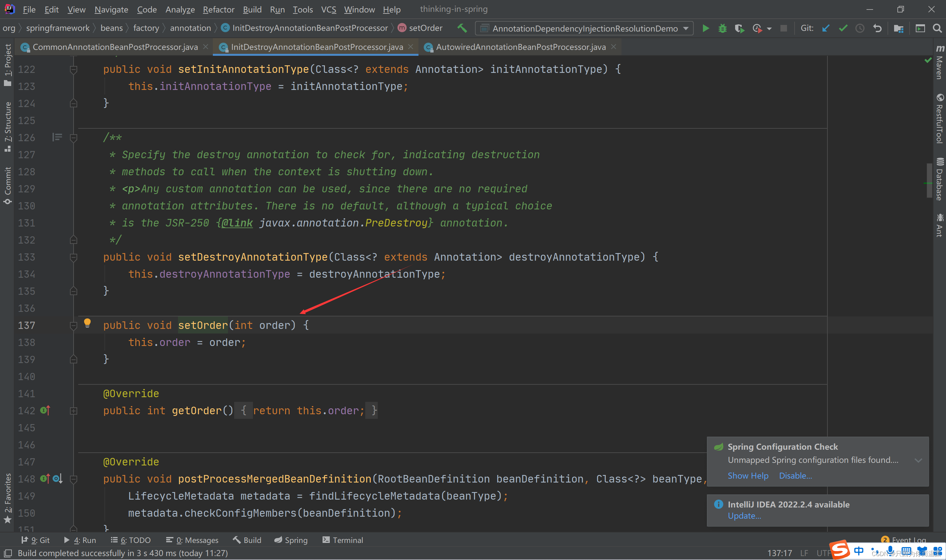The image size is (946, 560).
Task: Click Git update project arrow
Action: [x=825, y=28]
